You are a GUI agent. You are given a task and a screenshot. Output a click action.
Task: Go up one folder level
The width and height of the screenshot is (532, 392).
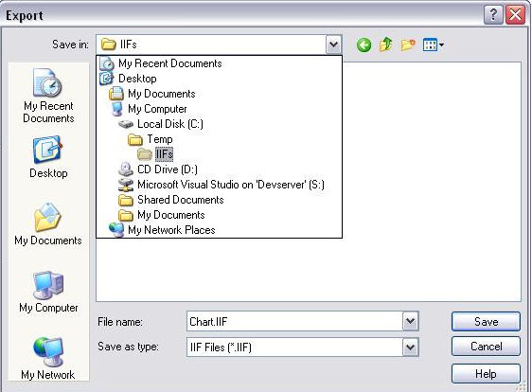coord(386,45)
